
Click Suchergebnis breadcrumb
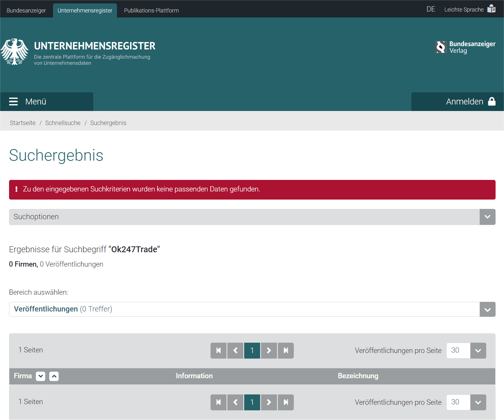[108, 123]
